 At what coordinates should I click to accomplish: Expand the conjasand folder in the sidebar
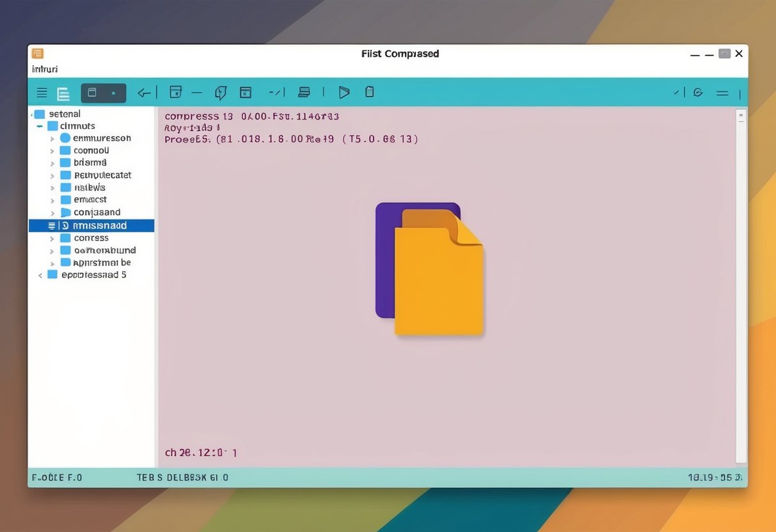click(52, 212)
